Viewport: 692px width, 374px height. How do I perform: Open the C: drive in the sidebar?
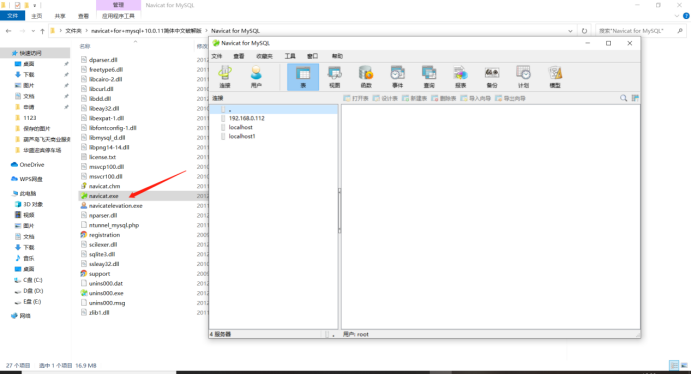(33, 280)
